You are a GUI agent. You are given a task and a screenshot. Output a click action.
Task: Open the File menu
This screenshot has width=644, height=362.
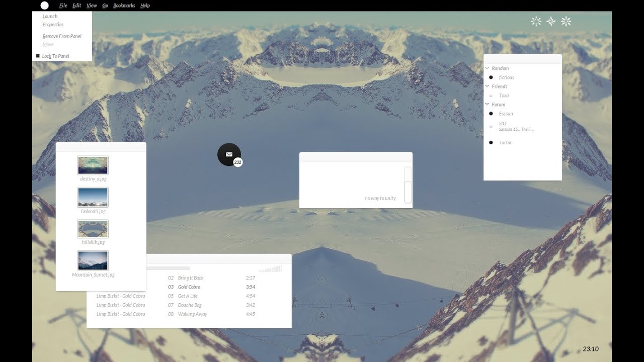[63, 6]
